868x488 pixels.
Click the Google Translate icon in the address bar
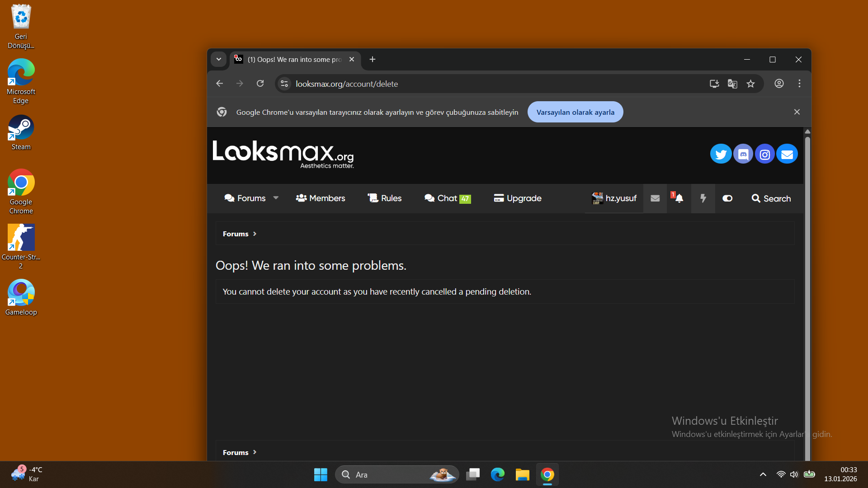point(732,84)
